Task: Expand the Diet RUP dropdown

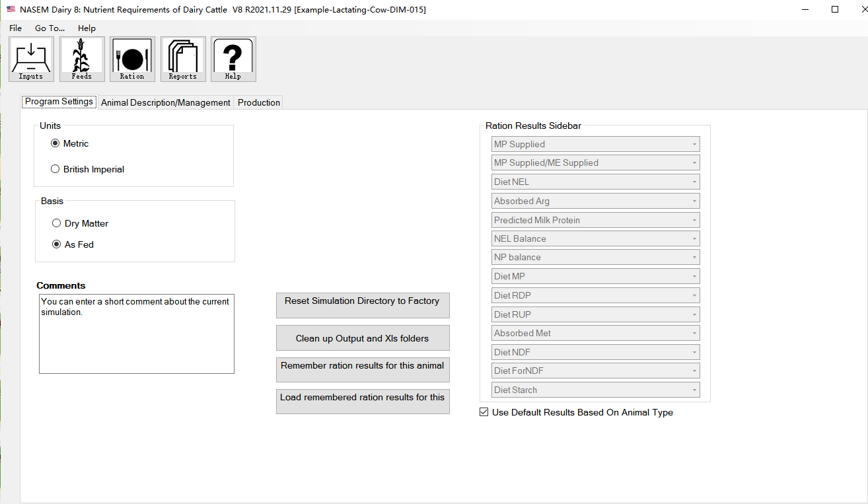Action: click(596, 314)
